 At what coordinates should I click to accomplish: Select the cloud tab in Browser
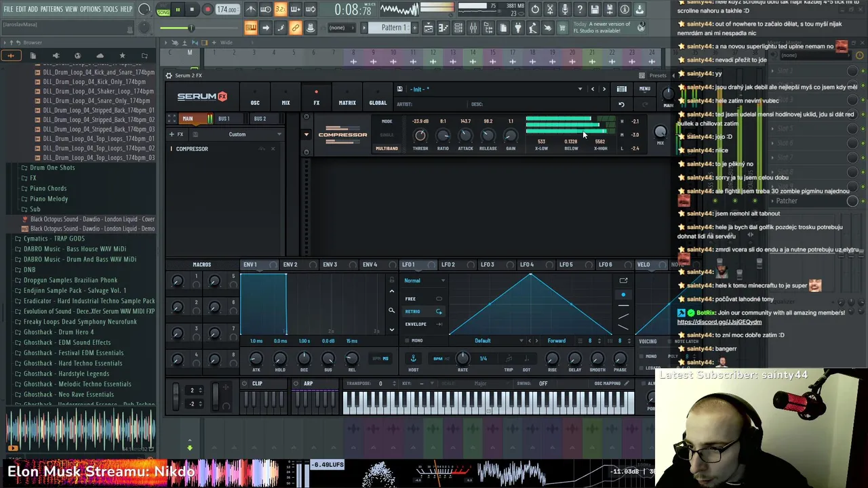coord(100,56)
